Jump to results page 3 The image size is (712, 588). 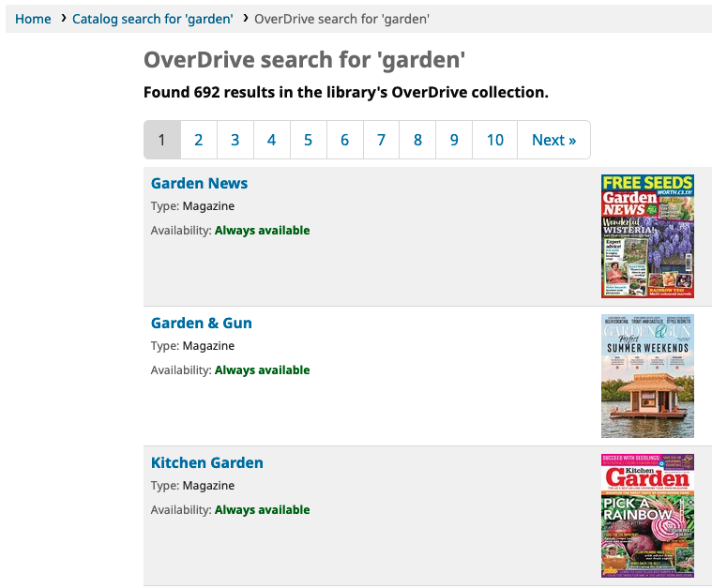coord(235,140)
